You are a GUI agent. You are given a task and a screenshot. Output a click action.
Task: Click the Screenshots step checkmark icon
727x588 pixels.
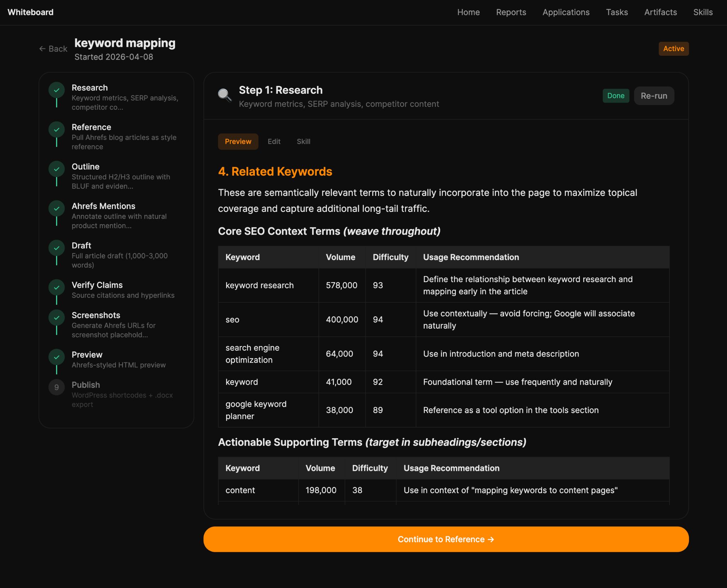(56, 318)
